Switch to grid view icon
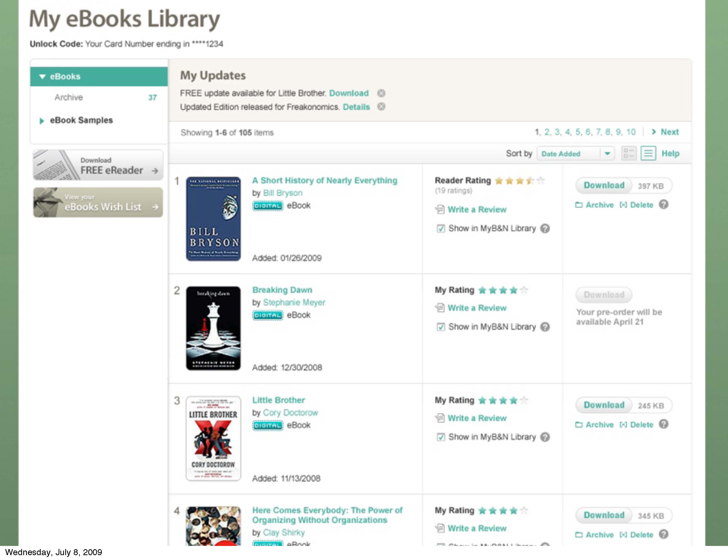The height and width of the screenshot is (560, 728). (628, 153)
